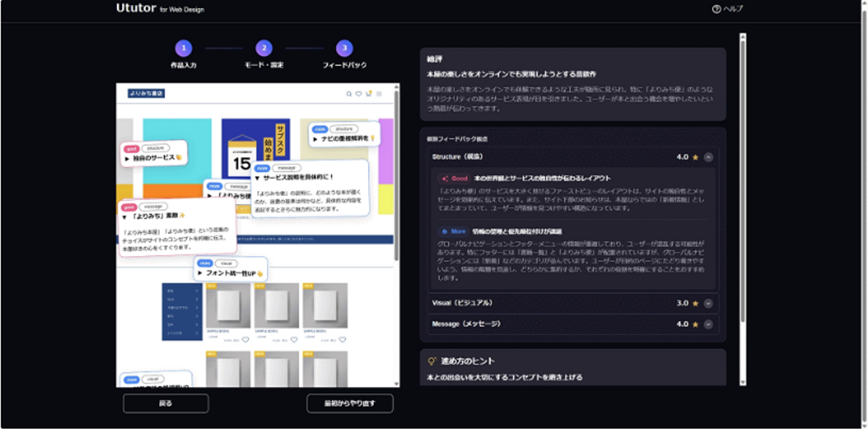Image resolution: width=868 pixels, height=430 pixels.
Task: Click 最初からやり直す to restart
Action: click(x=350, y=404)
